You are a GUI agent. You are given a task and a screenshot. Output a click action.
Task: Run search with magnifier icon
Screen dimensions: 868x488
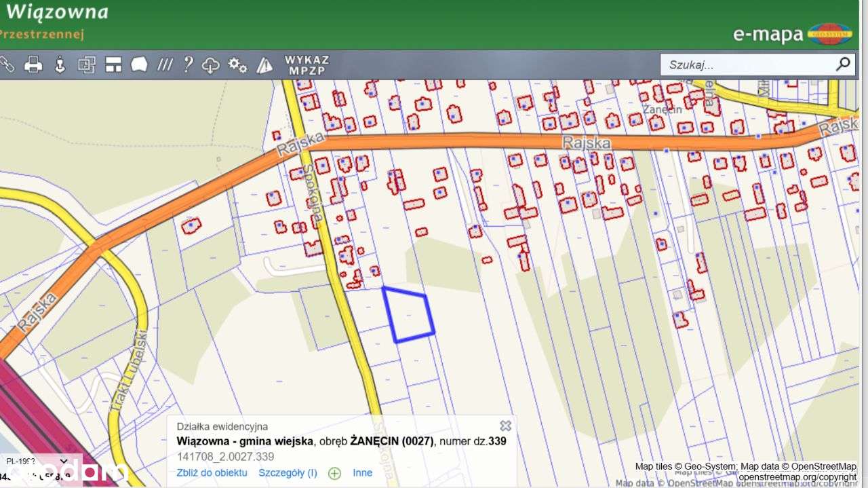[843, 64]
